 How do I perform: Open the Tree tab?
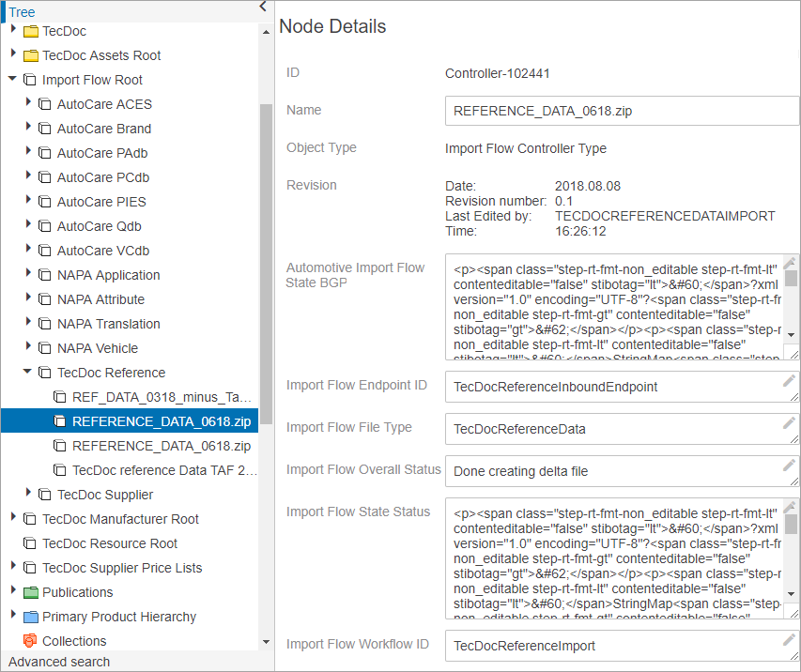(22, 12)
